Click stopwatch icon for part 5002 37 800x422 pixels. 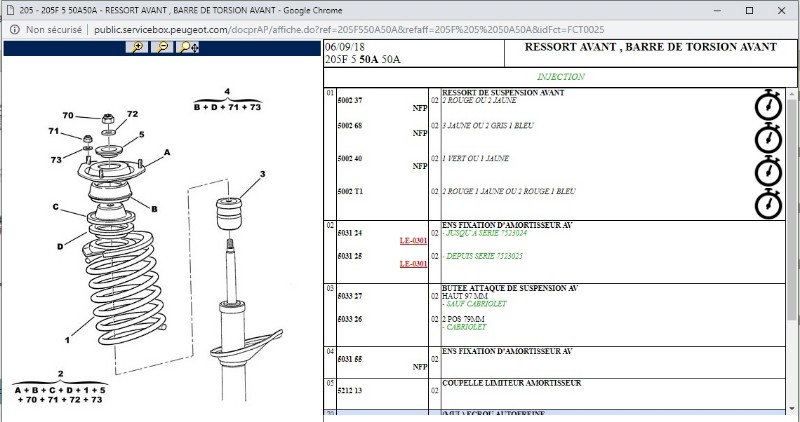click(x=767, y=104)
